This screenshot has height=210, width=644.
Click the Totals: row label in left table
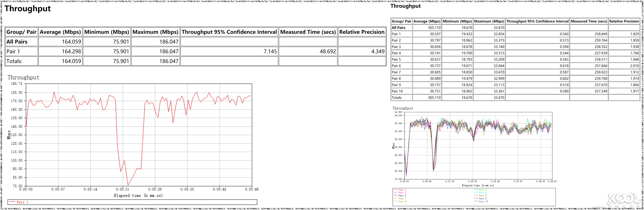coord(14,61)
